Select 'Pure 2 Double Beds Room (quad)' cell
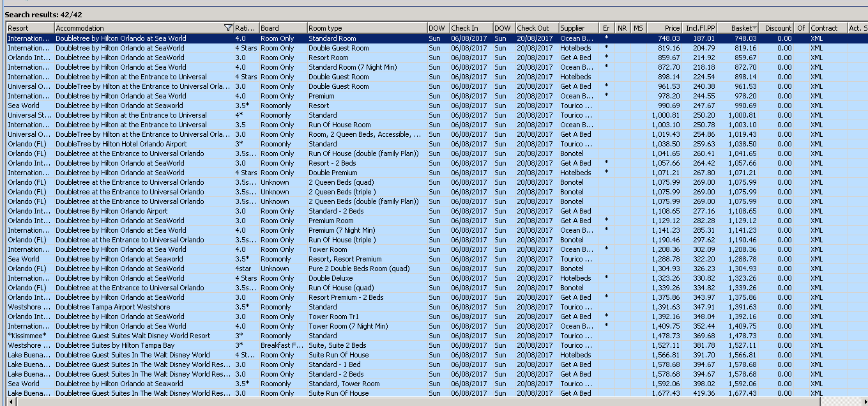This screenshot has height=406, width=868. pyautogui.click(x=367, y=269)
